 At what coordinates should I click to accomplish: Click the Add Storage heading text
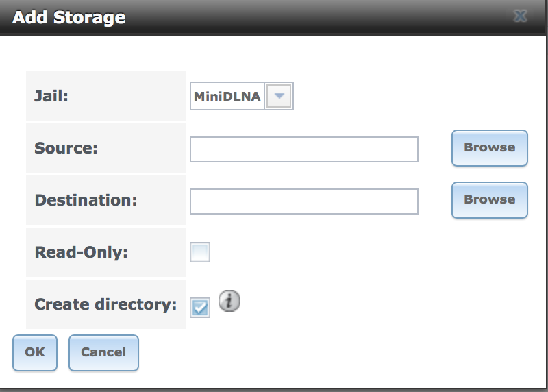coord(69,17)
